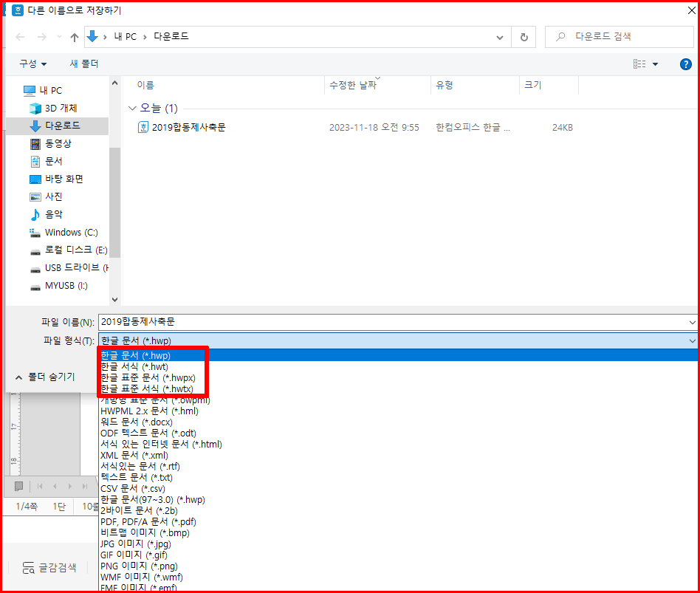Open the 구성 menu
This screenshot has height=593, width=700.
(x=32, y=64)
